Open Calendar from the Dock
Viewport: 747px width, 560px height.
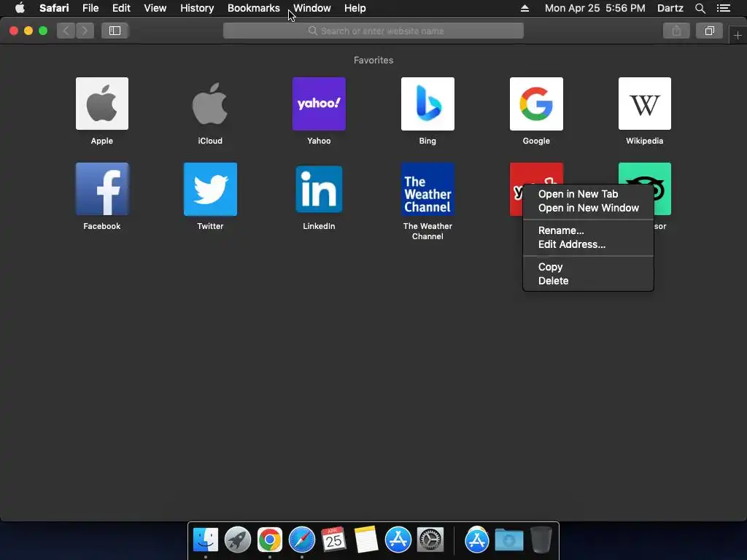point(333,540)
